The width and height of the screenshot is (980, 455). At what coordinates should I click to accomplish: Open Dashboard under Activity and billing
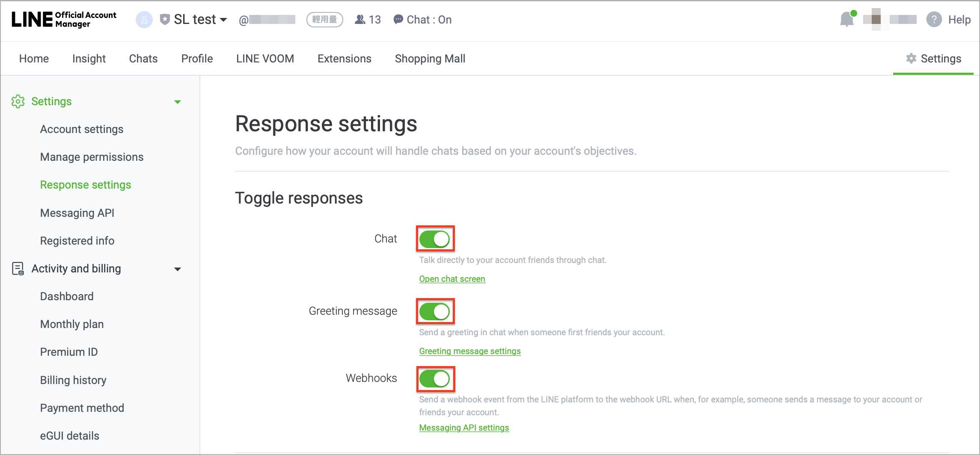click(x=67, y=296)
